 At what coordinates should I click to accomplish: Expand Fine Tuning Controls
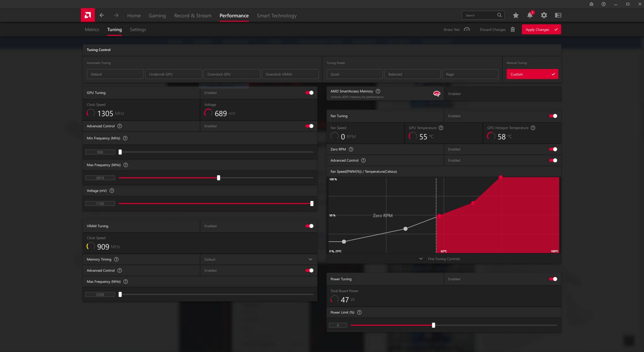click(439, 259)
